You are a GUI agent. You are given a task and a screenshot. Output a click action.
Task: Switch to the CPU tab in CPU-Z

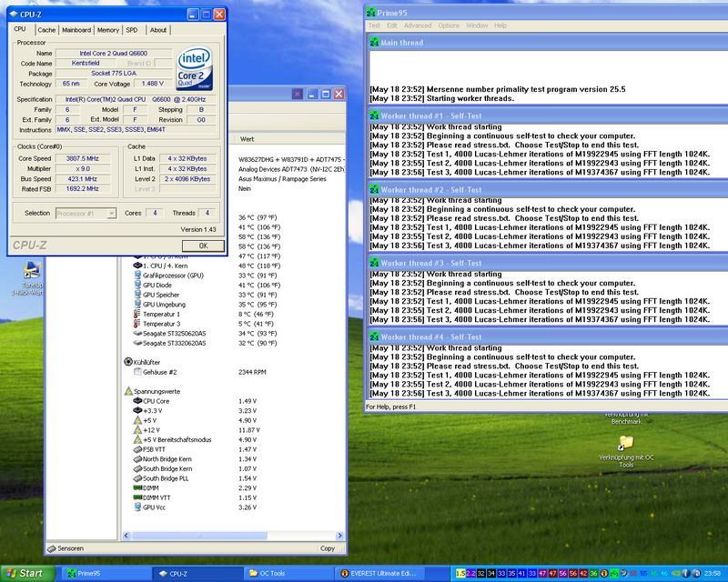(20, 29)
